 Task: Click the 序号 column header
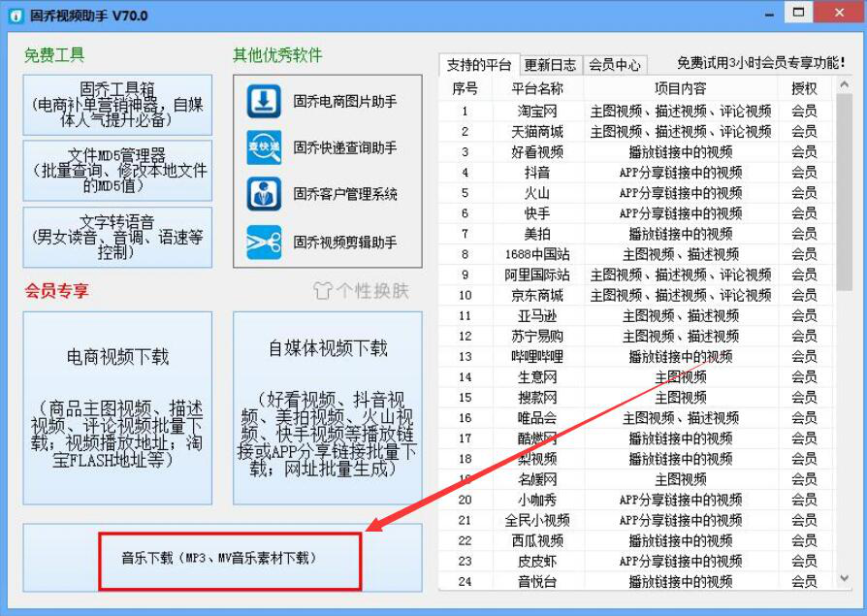click(465, 89)
